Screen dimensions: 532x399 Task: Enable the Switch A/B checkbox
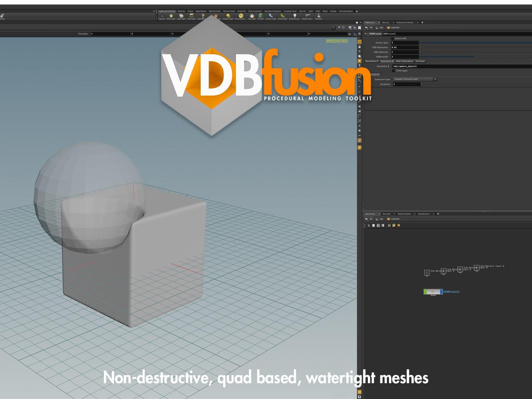(x=393, y=38)
